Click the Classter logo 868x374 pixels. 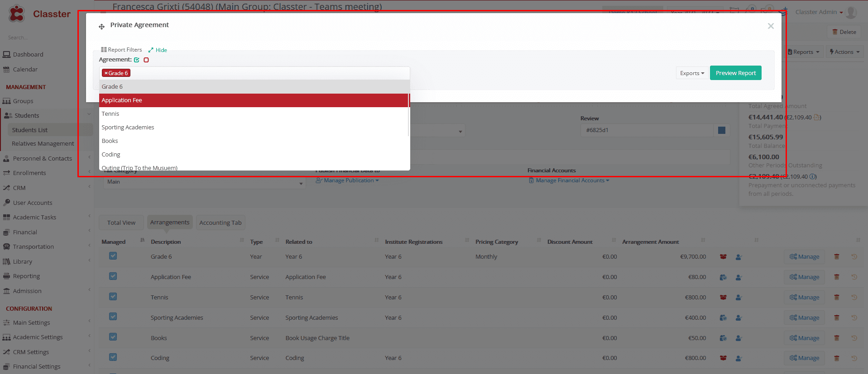tap(39, 14)
